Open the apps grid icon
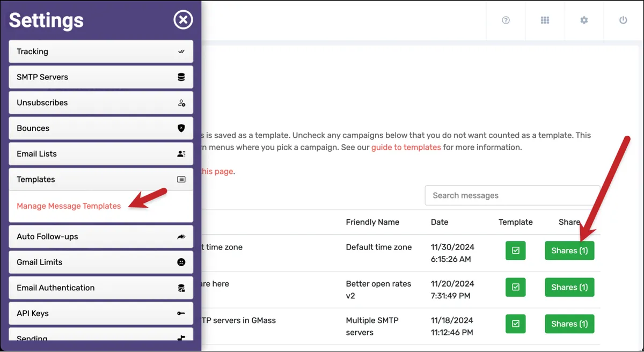Screen dimensions: 644x352 pos(545,20)
